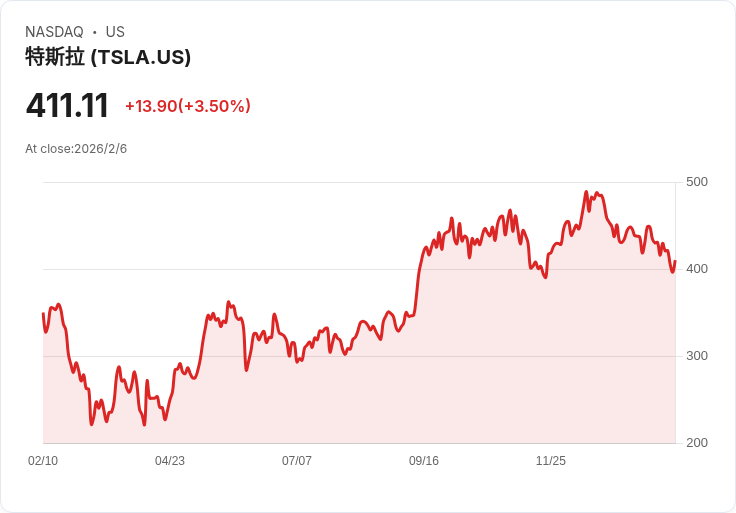736x513 pixels.
Task: Click the +13.90(+3.50%) price change
Action: (188, 106)
